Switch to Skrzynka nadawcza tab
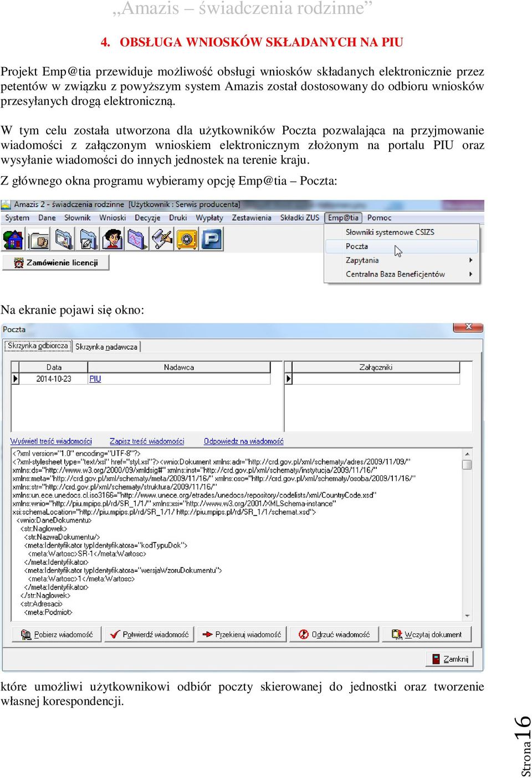 click(x=106, y=346)
